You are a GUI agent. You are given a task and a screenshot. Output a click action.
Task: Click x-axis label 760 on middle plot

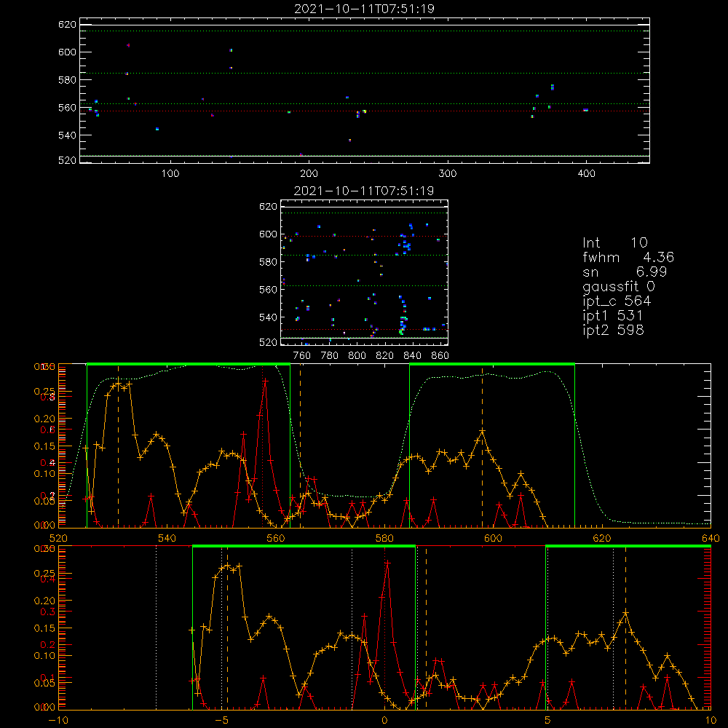click(302, 356)
